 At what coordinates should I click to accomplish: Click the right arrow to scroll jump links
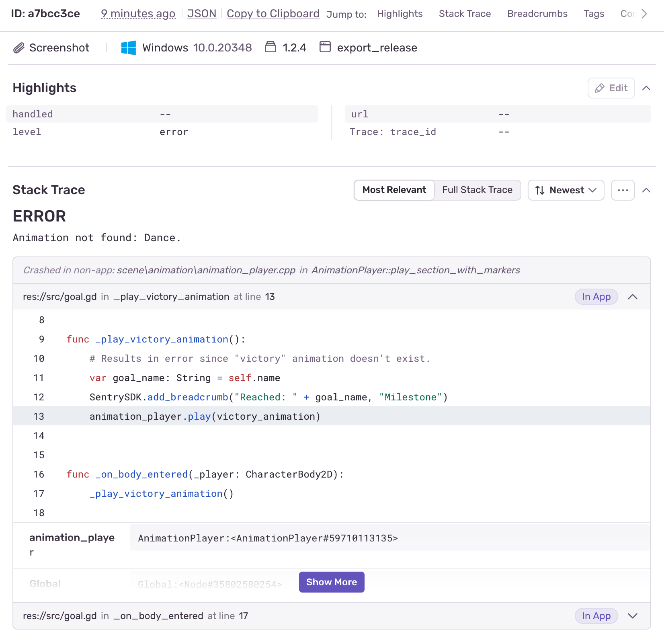pos(644,14)
